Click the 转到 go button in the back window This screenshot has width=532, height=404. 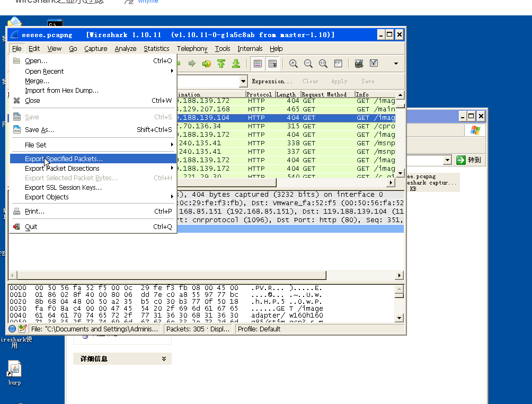point(468,160)
